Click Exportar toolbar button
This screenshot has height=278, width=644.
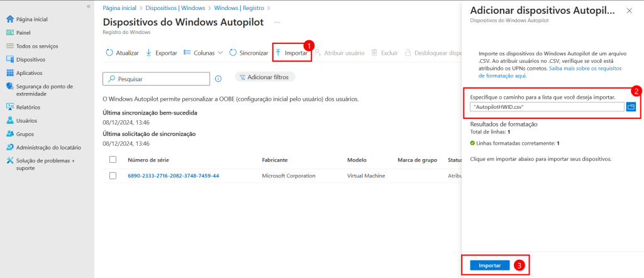[x=162, y=53]
